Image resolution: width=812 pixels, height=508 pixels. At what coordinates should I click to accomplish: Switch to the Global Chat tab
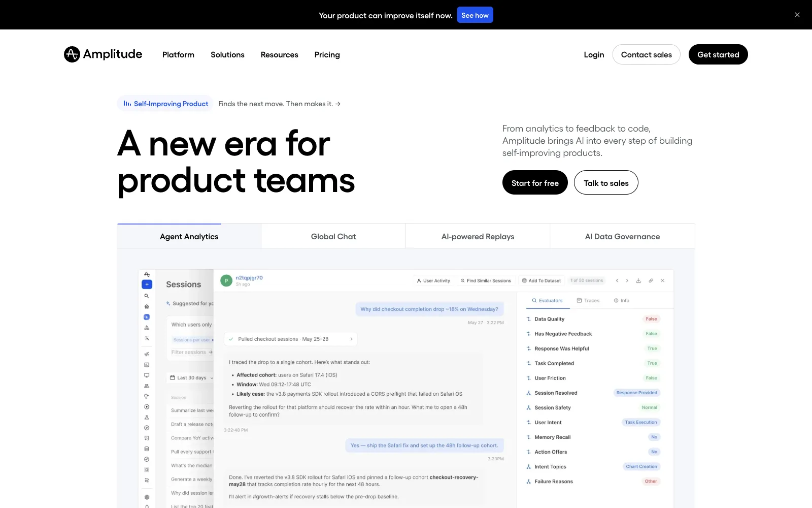coord(333,236)
